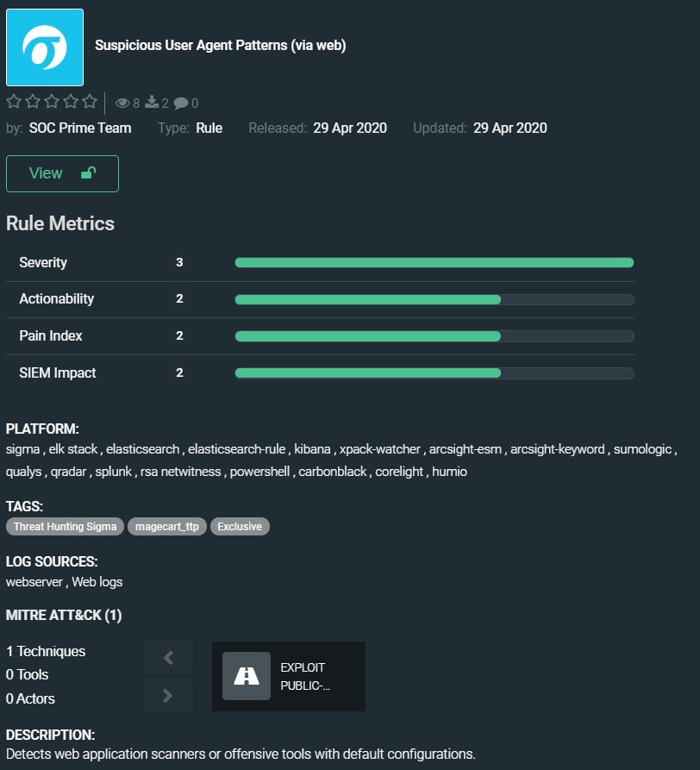The height and width of the screenshot is (770, 700).
Task: Click the first rating star
Action: [14, 102]
